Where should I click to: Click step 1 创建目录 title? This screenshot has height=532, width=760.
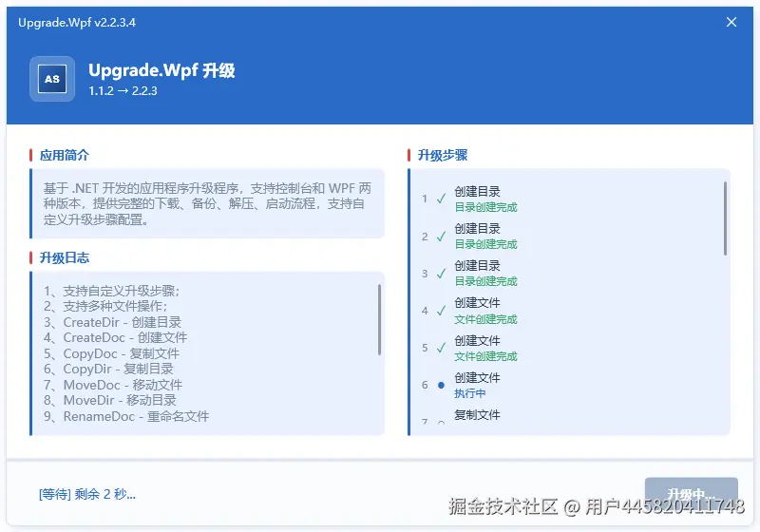(477, 191)
